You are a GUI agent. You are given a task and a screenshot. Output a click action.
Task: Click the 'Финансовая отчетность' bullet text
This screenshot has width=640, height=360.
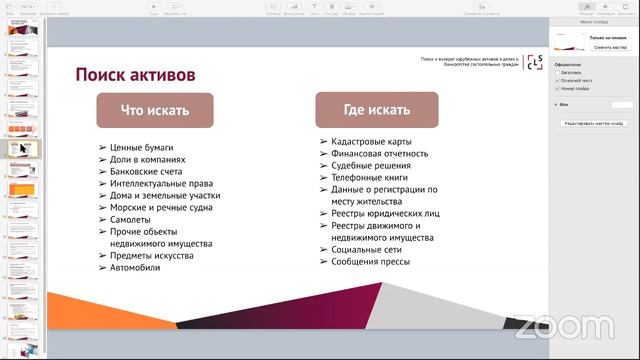click(380, 153)
